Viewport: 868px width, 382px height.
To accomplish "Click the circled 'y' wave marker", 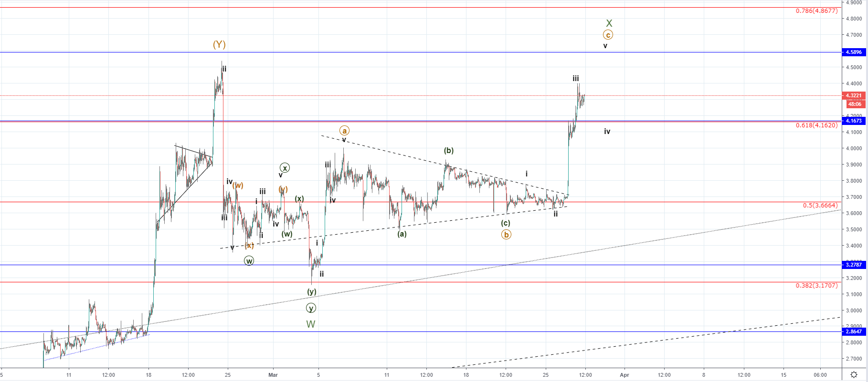I will tap(311, 308).
